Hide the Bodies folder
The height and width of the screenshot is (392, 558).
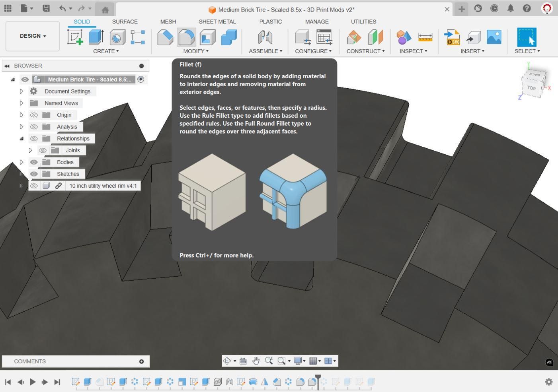[x=34, y=162]
